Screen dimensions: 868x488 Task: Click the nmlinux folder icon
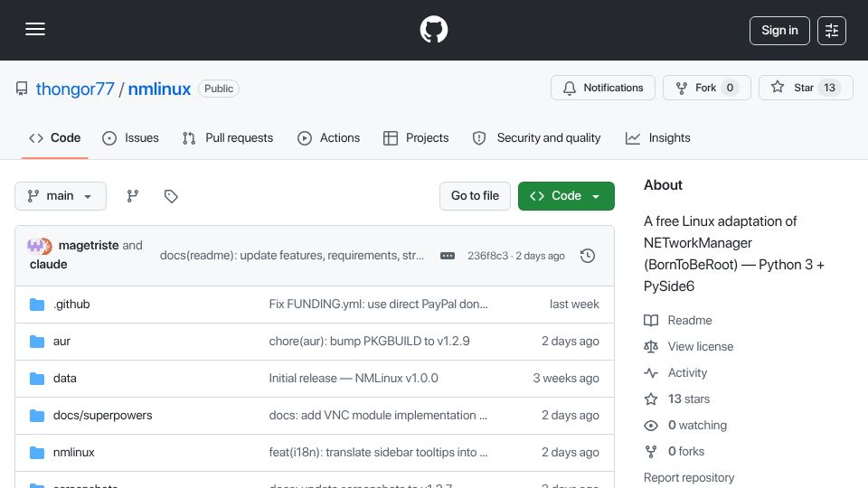[x=37, y=453]
